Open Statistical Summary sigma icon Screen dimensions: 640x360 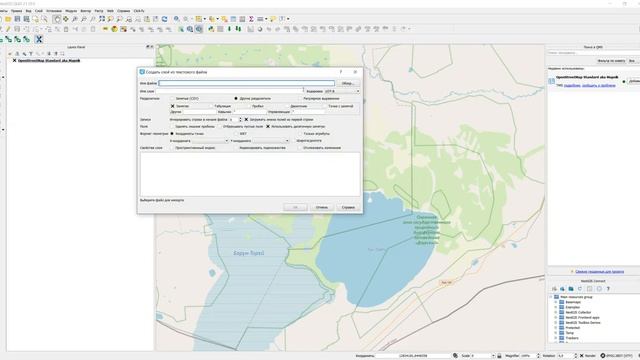tap(251, 19)
